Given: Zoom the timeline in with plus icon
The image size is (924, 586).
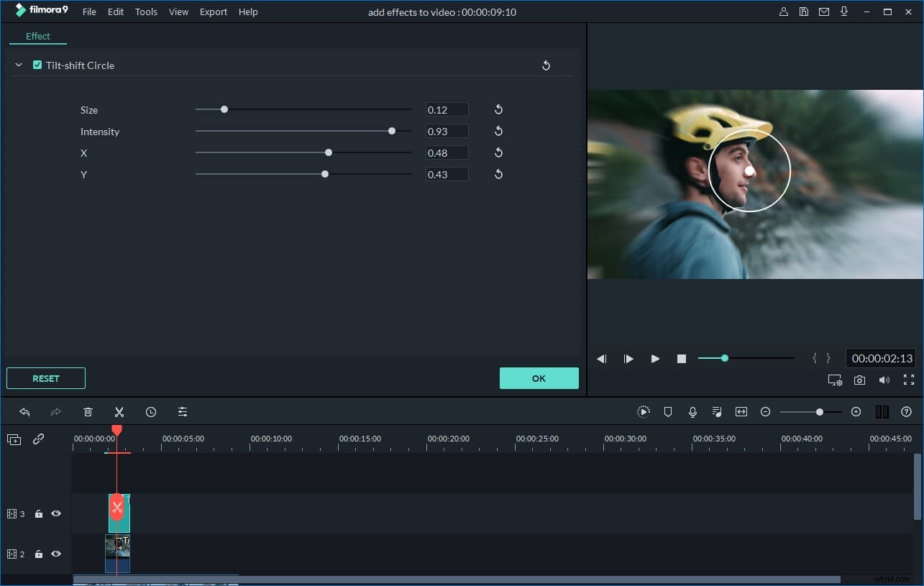Looking at the screenshot, I should coord(856,411).
